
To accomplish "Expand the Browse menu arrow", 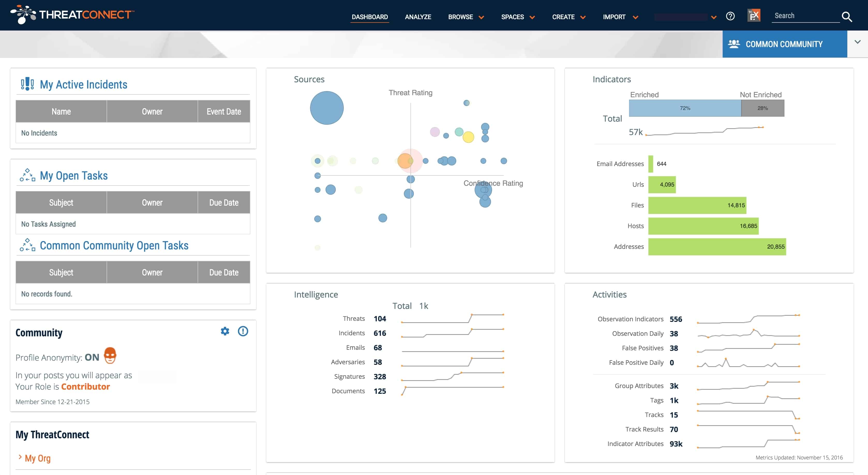I will pyautogui.click(x=481, y=18).
